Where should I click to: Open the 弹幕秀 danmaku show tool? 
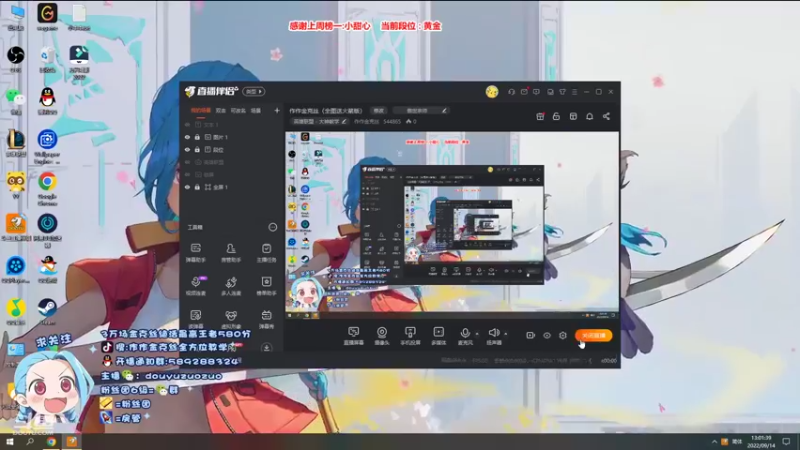pos(266,319)
